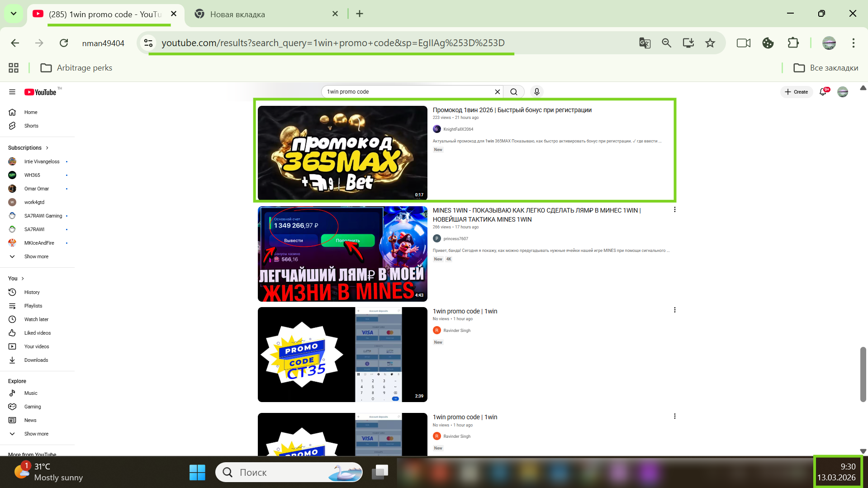
Task: Click the YouTube search magnifier button
Action: tap(514, 92)
